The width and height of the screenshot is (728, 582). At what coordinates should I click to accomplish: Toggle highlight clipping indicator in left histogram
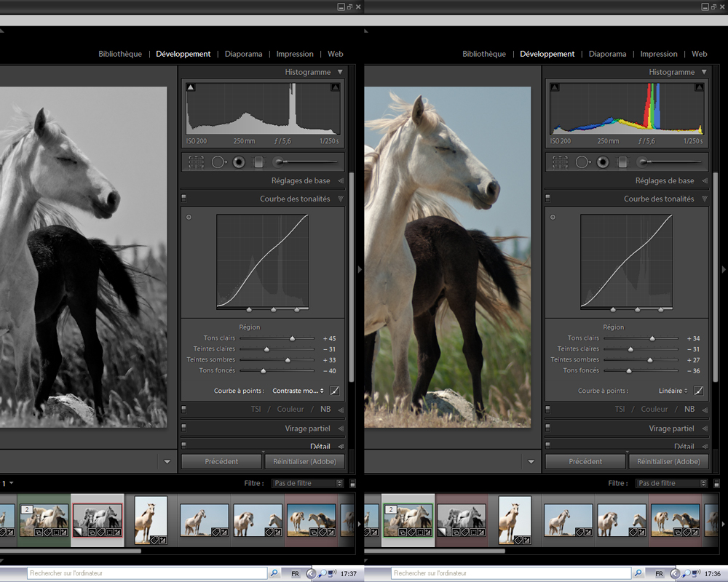335,87
